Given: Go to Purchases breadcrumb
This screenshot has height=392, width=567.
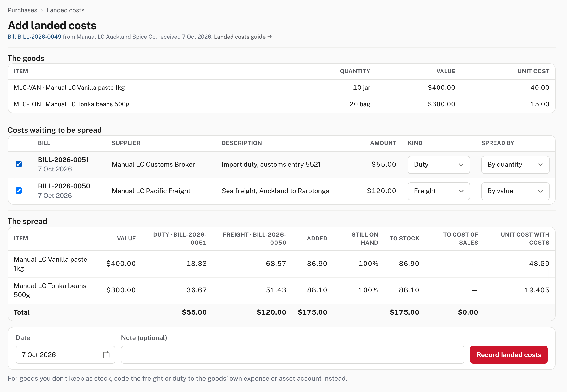Looking at the screenshot, I should (x=22, y=10).
